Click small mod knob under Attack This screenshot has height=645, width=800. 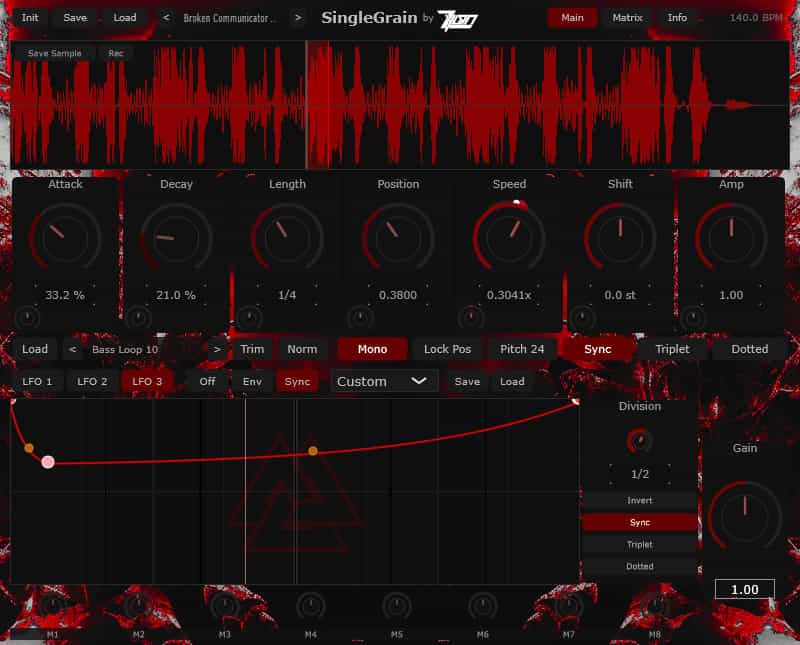28,317
